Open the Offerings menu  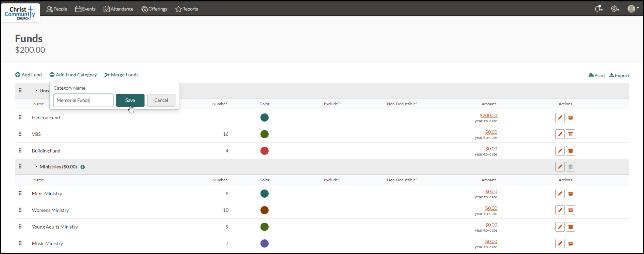(x=154, y=9)
